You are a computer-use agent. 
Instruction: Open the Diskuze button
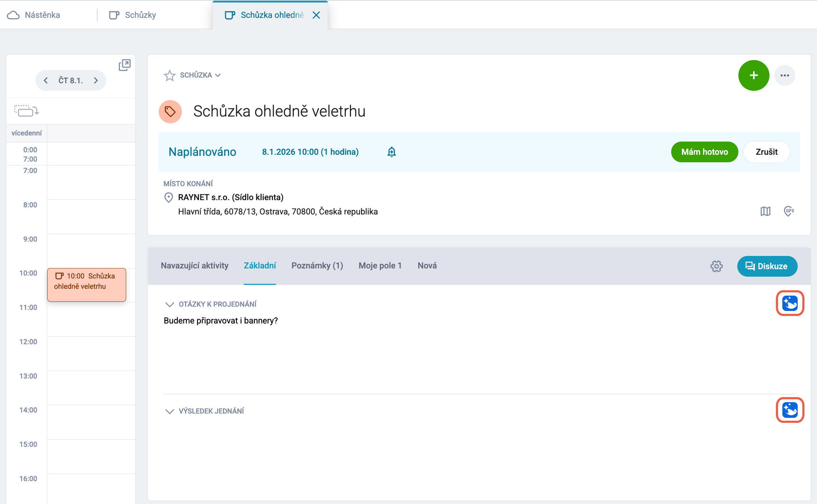(x=767, y=266)
